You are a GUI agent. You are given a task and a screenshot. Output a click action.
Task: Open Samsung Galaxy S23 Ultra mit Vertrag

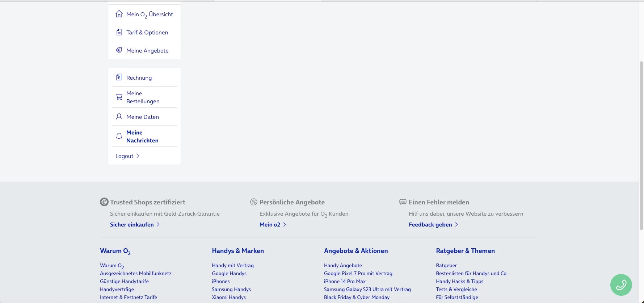tap(367, 289)
